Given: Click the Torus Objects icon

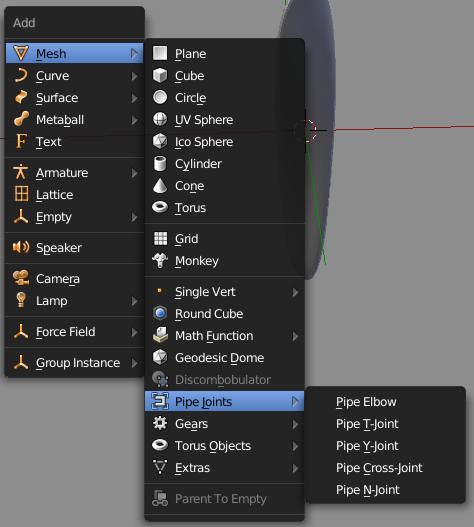Looking at the screenshot, I should [160, 445].
